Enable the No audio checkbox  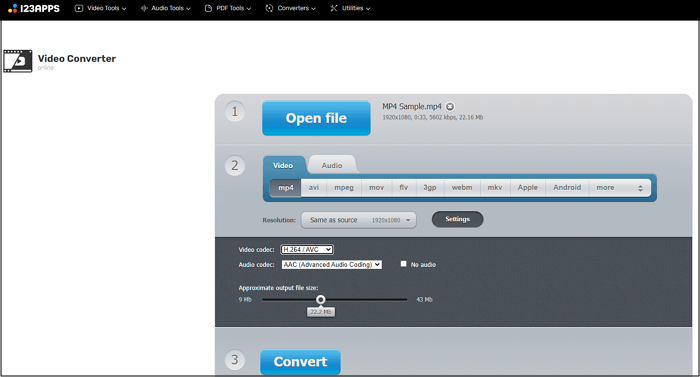[404, 264]
